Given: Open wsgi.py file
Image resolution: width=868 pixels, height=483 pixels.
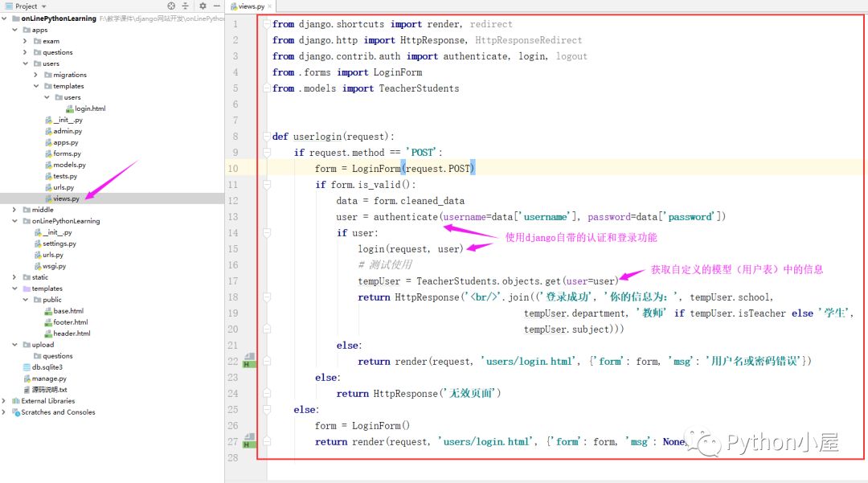Looking at the screenshot, I should (x=55, y=266).
